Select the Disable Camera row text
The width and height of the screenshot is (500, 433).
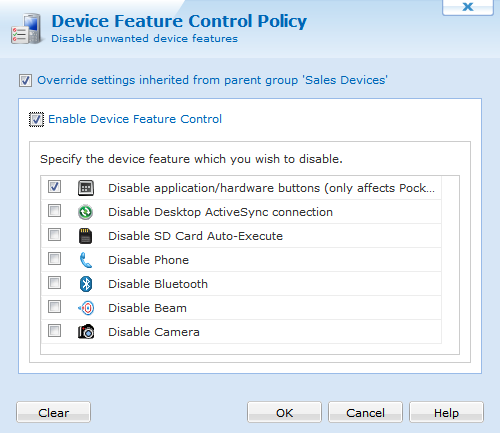pyautogui.click(x=154, y=332)
